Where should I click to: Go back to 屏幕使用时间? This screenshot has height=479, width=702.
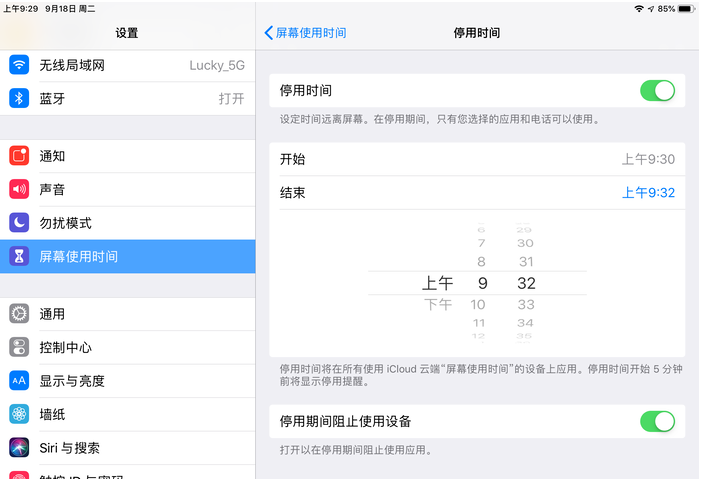pos(305,33)
